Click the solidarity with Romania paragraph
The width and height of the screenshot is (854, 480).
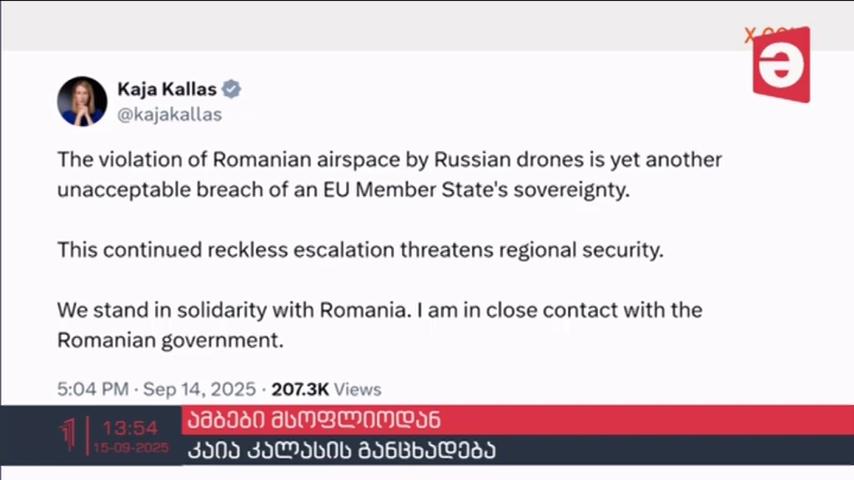[380, 325]
